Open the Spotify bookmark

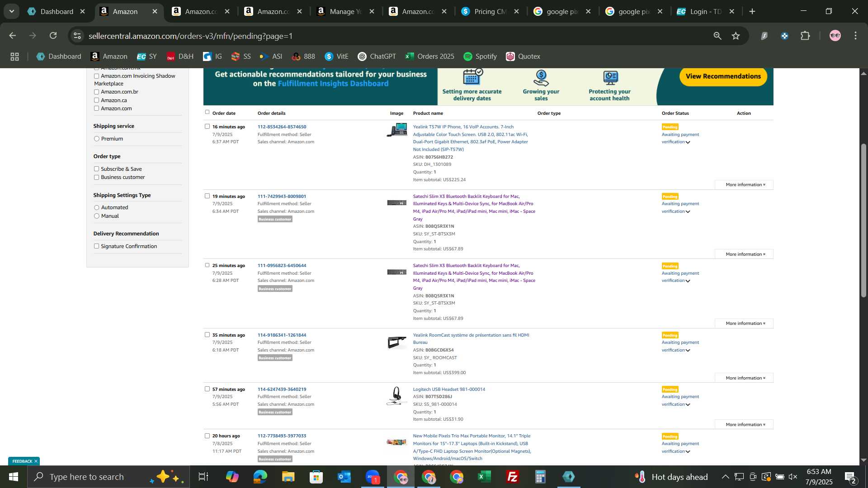(x=480, y=56)
